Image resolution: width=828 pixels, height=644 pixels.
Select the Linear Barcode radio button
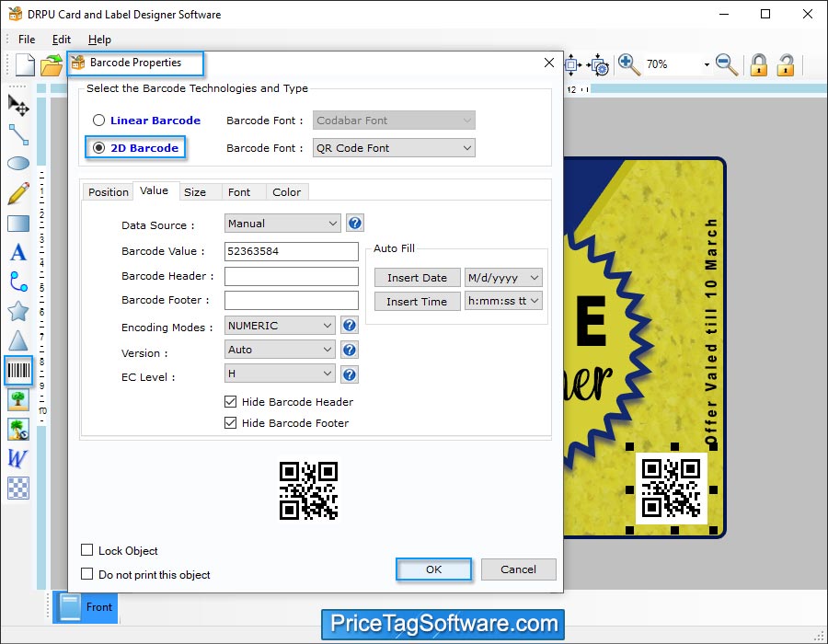tap(98, 121)
